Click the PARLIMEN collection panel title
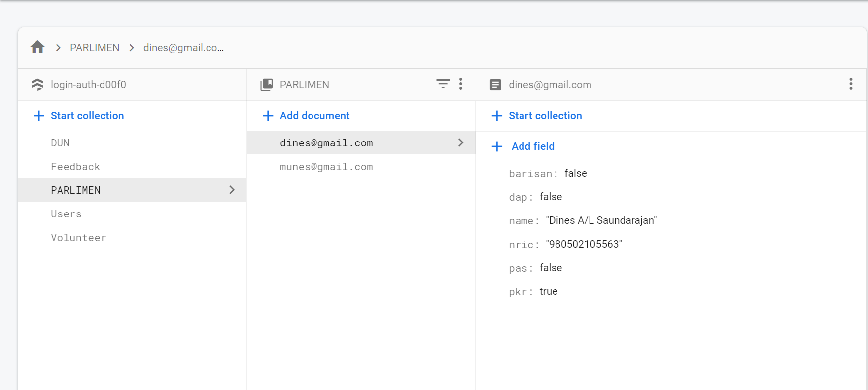868x390 pixels. point(305,85)
